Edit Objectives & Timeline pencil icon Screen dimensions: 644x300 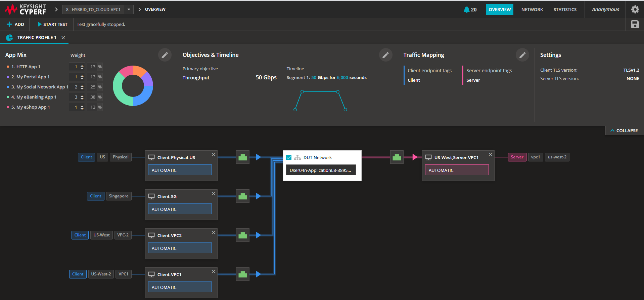[385, 55]
